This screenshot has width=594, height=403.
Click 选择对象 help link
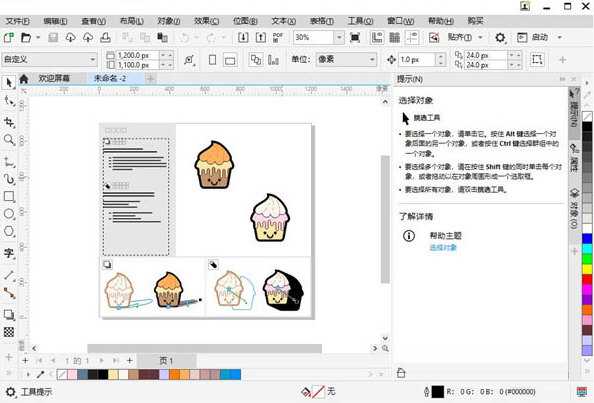point(443,248)
